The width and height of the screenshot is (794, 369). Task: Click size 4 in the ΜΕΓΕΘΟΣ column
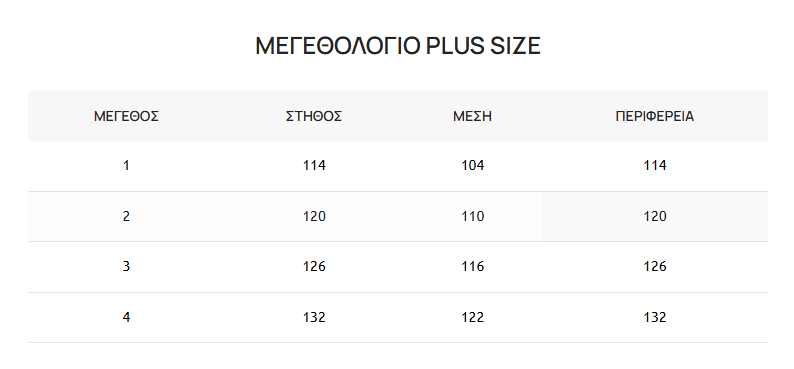(x=126, y=317)
